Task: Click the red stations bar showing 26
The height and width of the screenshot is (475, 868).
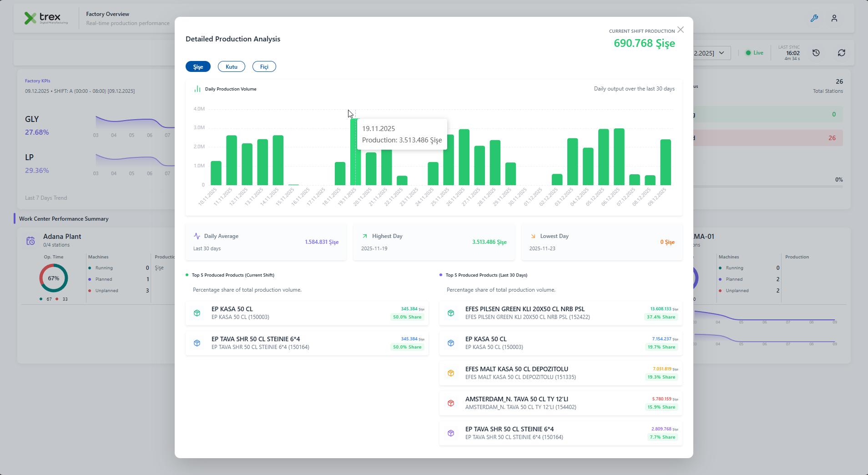Action: (768, 138)
